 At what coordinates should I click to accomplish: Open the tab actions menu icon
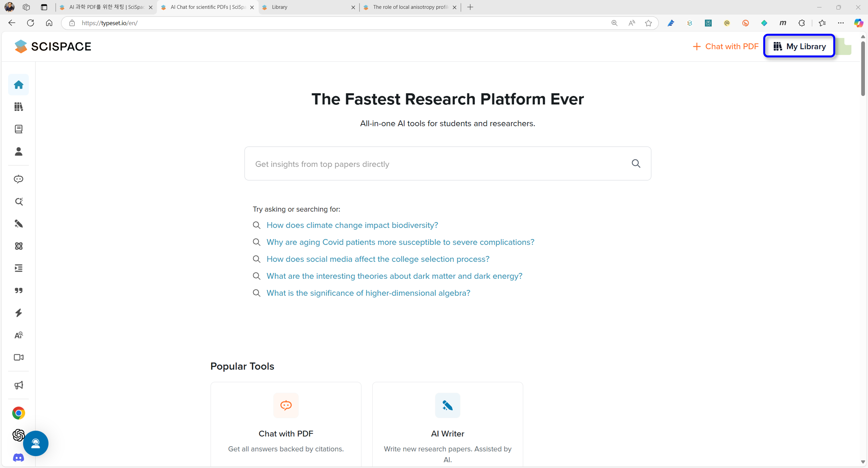click(44, 7)
